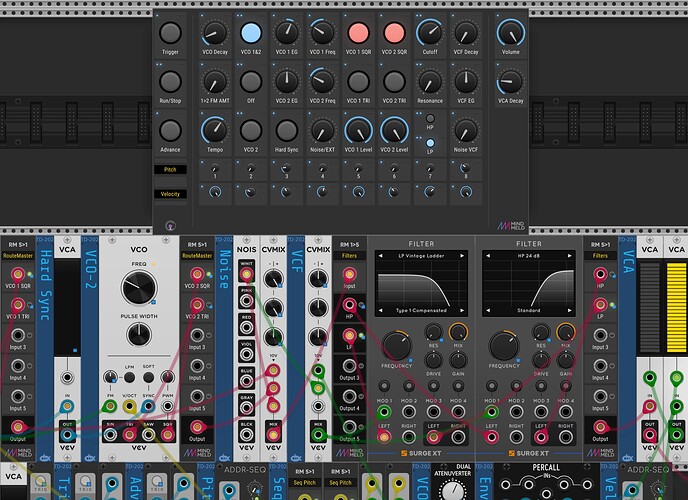
Task: Click the Volume knob
Action: click(x=511, y=33)
